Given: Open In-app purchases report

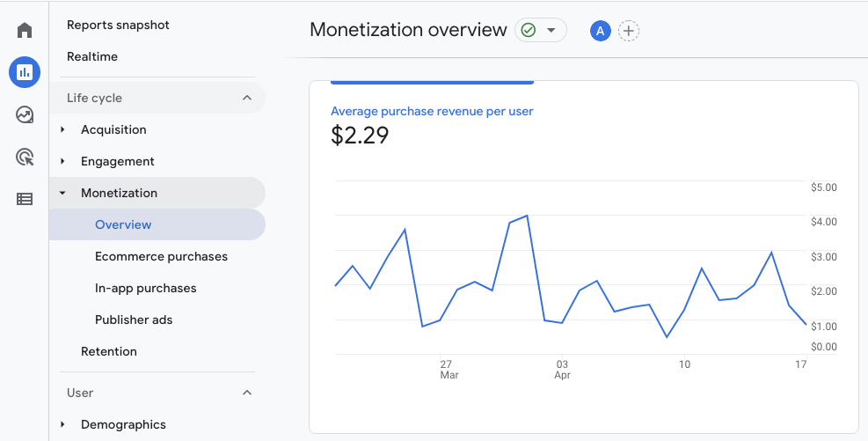Looking at the screenshot, I should 145,288.
